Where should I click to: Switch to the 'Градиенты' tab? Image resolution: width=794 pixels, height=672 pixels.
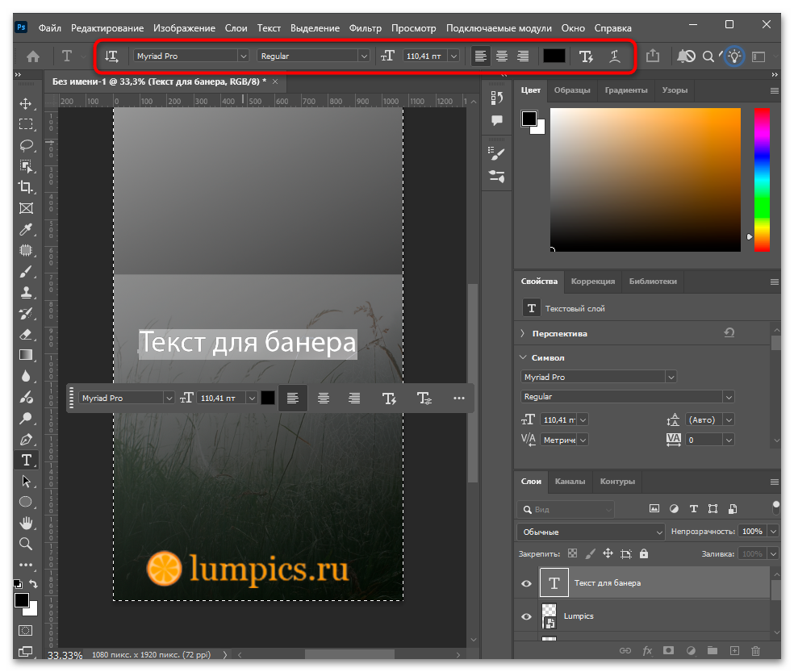pos(626,90)
